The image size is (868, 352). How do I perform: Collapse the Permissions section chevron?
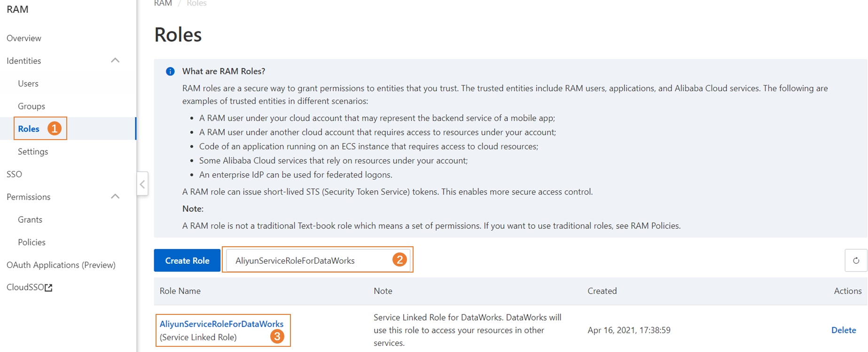[115, 196]
